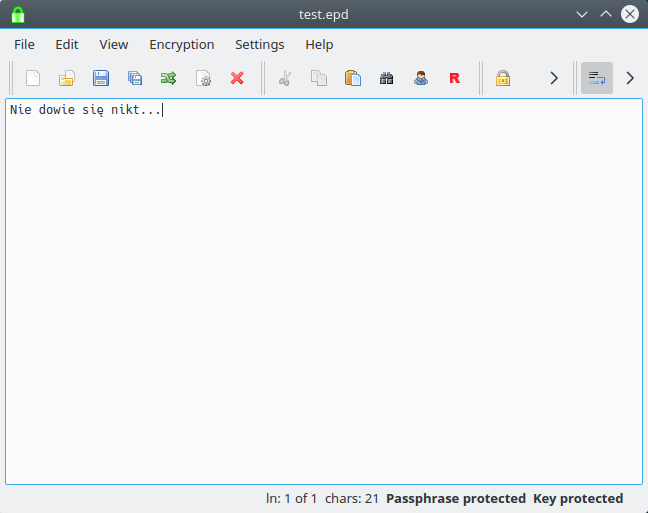This screenshot has width=648, height=513.
Task: Click the person figure toolbar icon
Action: pyautogui.click(x=421, y=78)
